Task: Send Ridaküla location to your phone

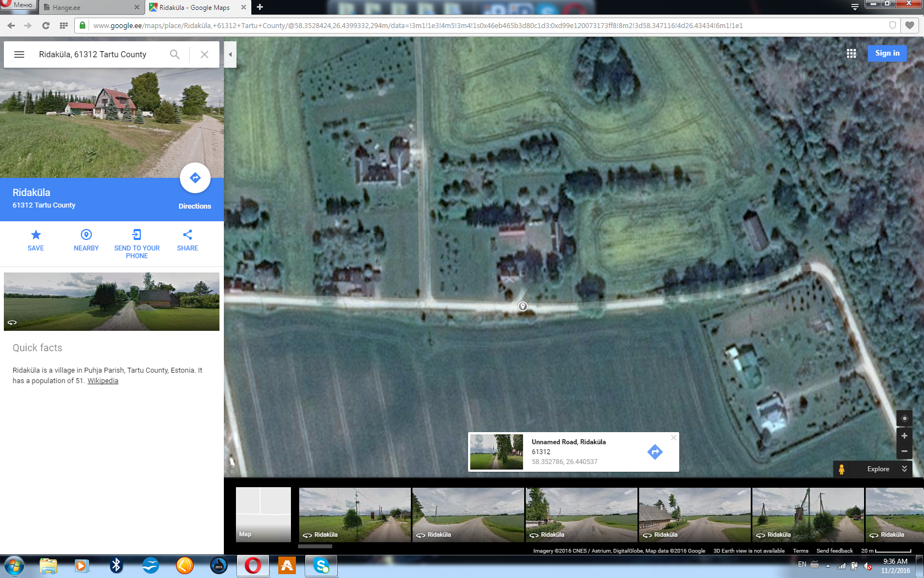Action: 137,243
